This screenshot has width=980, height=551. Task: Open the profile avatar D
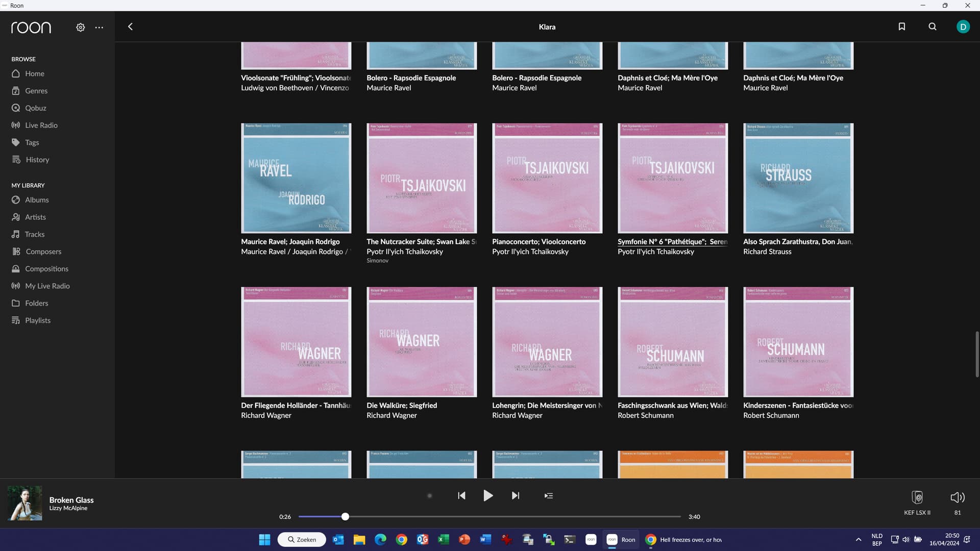coord(963,27)
